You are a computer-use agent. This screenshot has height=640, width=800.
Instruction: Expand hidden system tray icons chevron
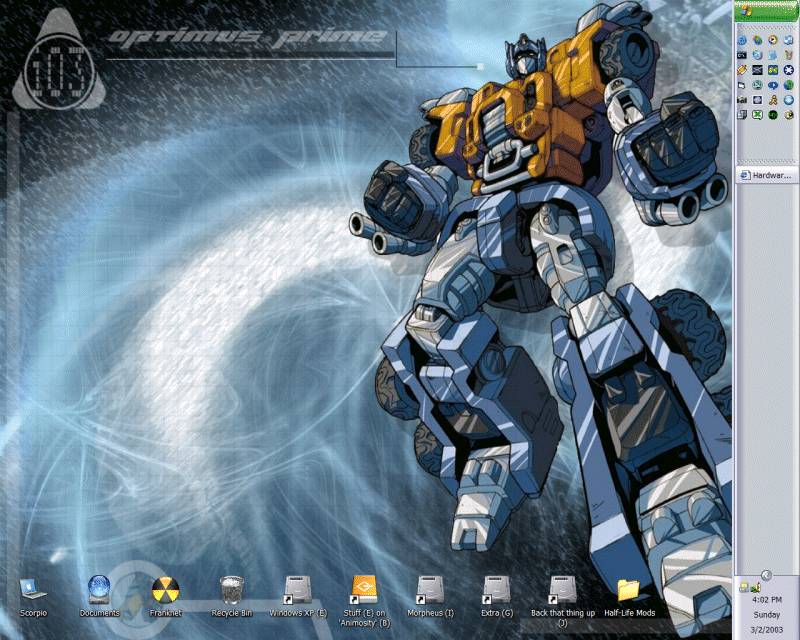[x=766, y=576]
